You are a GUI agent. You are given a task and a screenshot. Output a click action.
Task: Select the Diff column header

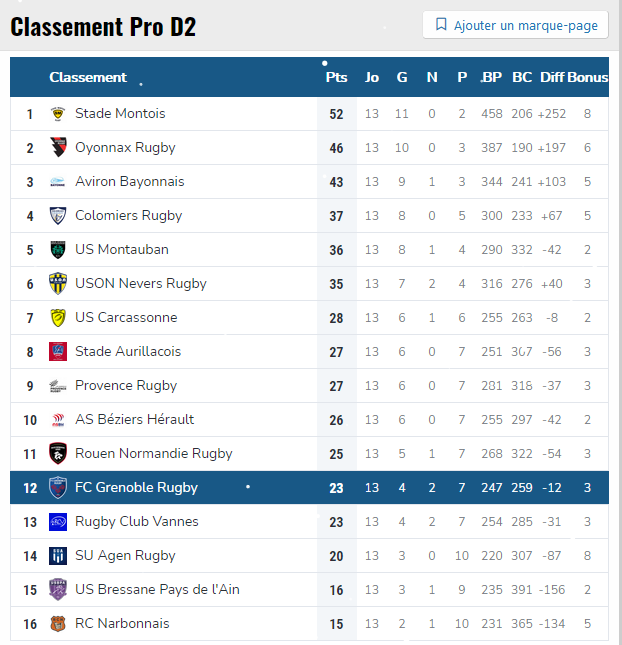click(x=552, y=77)
